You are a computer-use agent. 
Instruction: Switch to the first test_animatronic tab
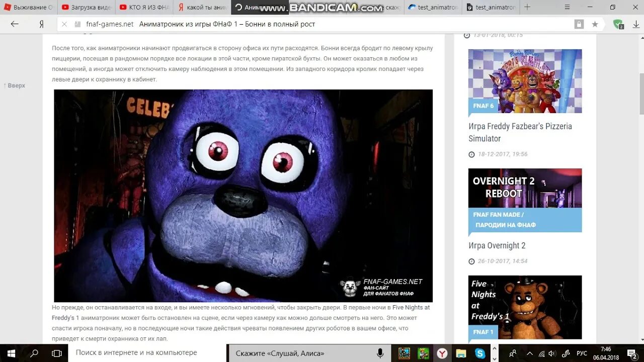(x=433, y=7)
